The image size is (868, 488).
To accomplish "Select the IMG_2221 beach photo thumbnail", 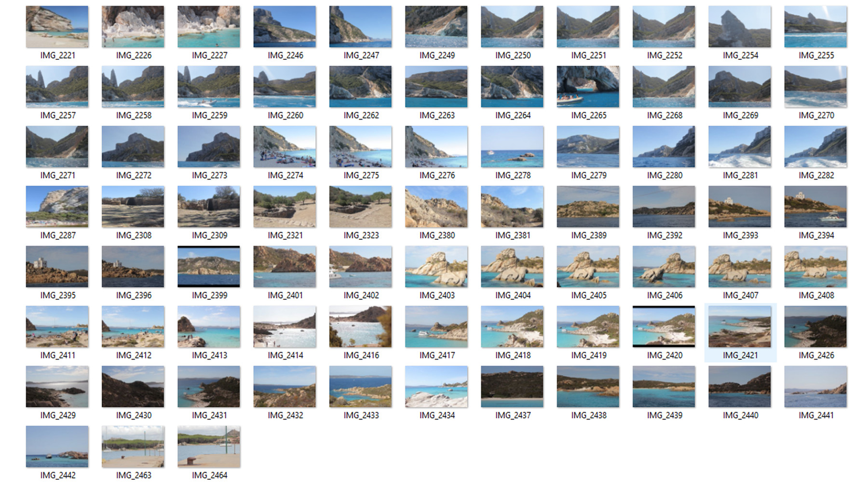I will [56, 26].
